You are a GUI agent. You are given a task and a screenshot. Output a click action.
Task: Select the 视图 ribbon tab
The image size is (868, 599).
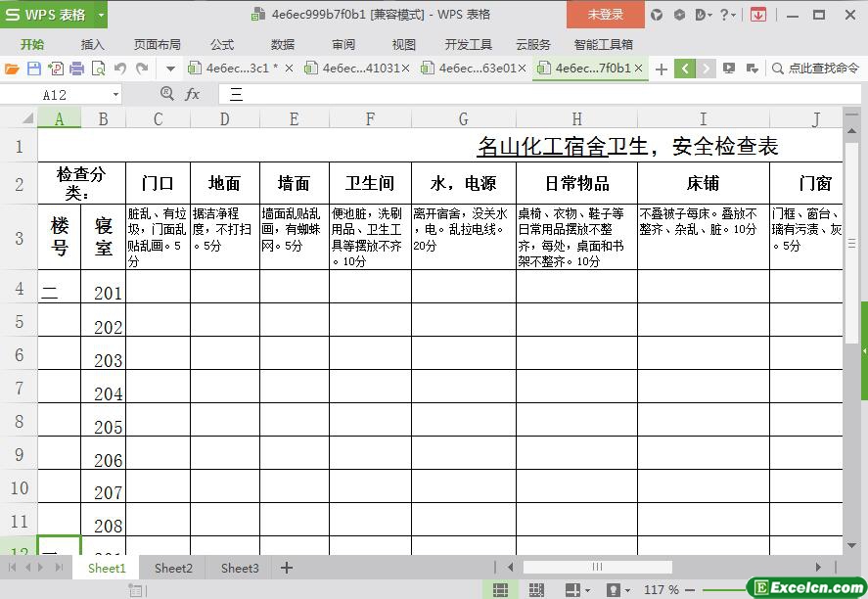[403, 45]
